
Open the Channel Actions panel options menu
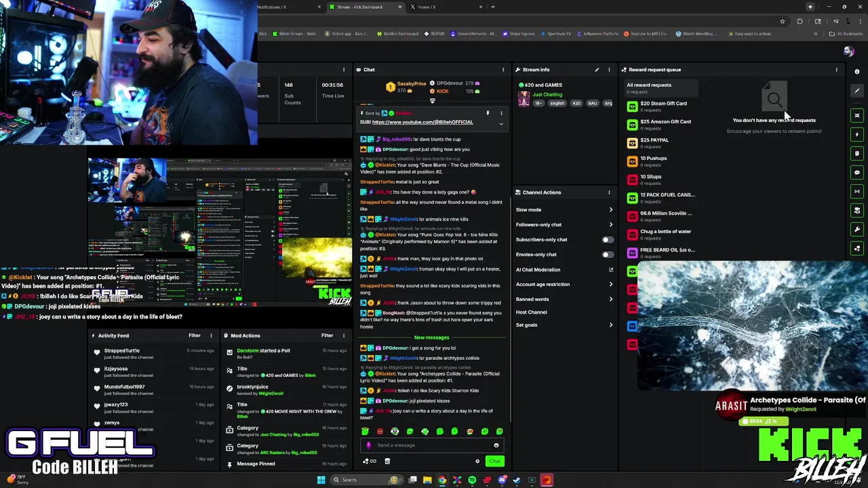609,192
